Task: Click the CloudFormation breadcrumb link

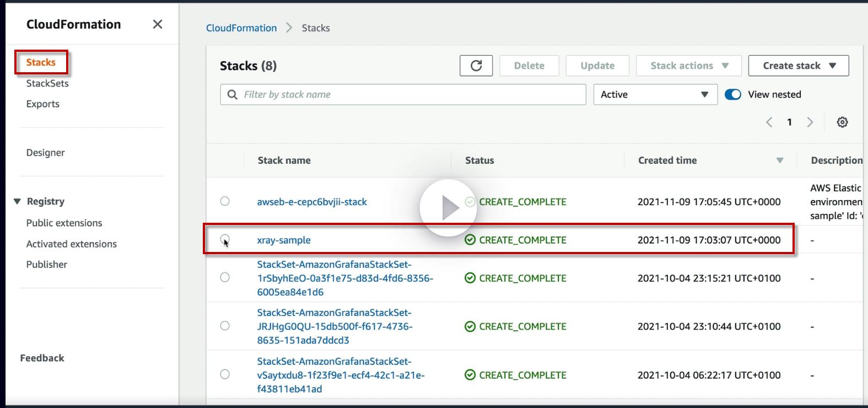Action: tap(241, 28)
